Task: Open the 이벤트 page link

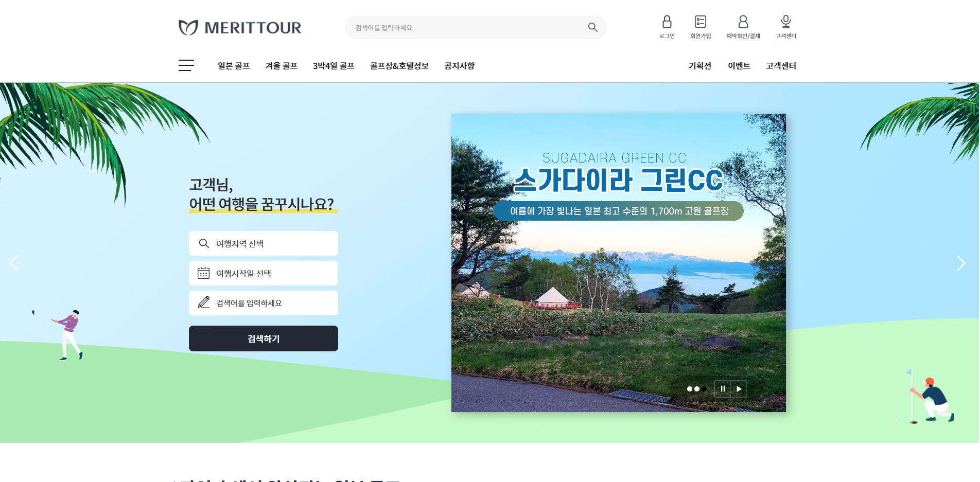Action: (739, 65)
